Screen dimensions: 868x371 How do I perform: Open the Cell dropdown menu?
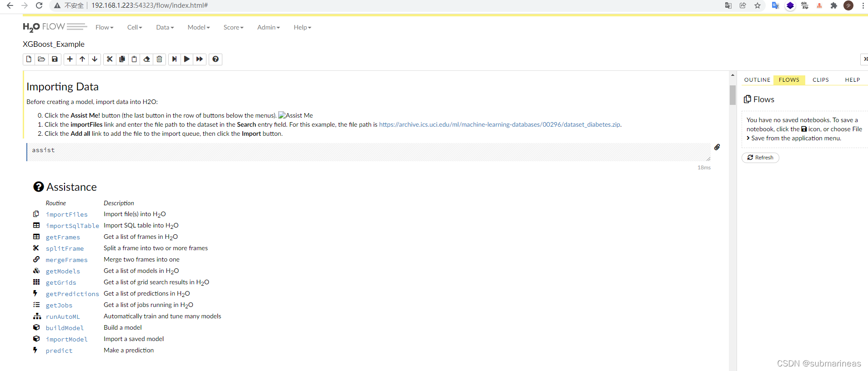click(135, 27)
